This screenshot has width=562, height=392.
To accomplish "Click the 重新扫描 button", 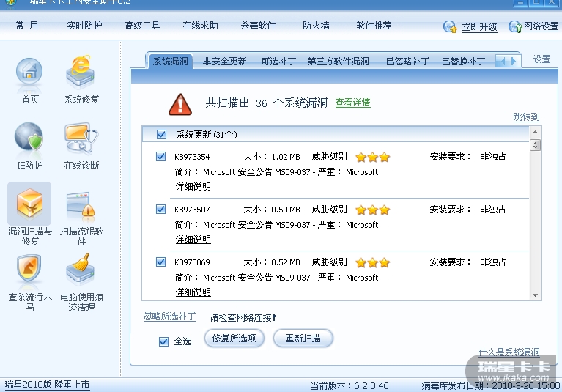I will (303, 339).
